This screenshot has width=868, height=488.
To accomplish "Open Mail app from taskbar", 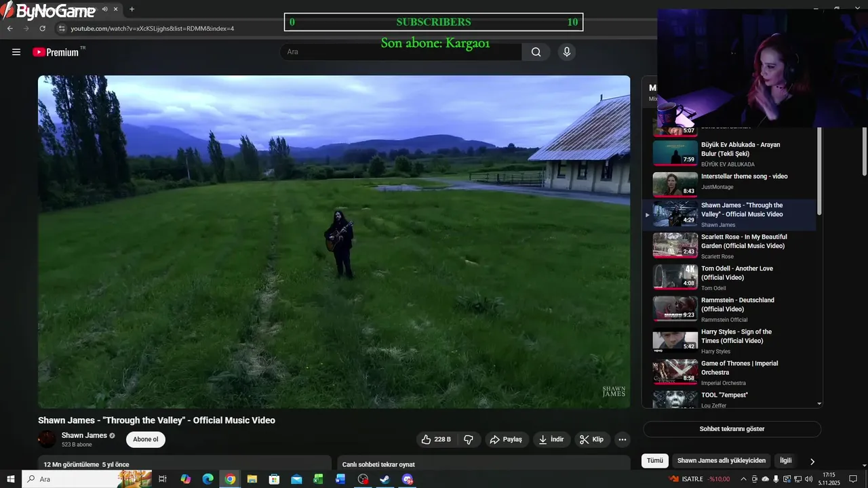I will (x=296, y=479).
